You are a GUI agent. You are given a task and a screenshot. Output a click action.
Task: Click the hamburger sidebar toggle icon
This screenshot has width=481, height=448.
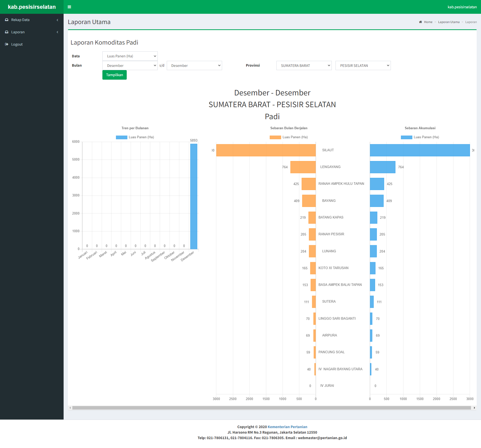(x=69, y=7)
